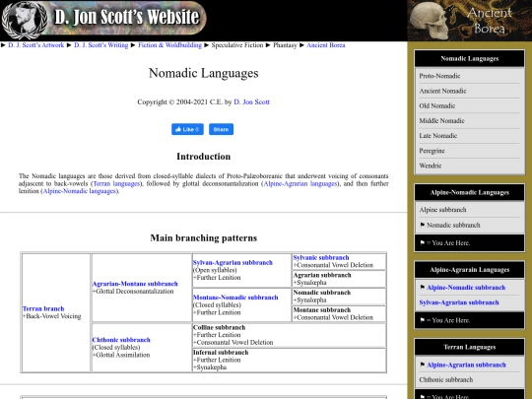Click the Montane subbranch table cell
The height and width of the screenshot is (399, 532).
339,314
